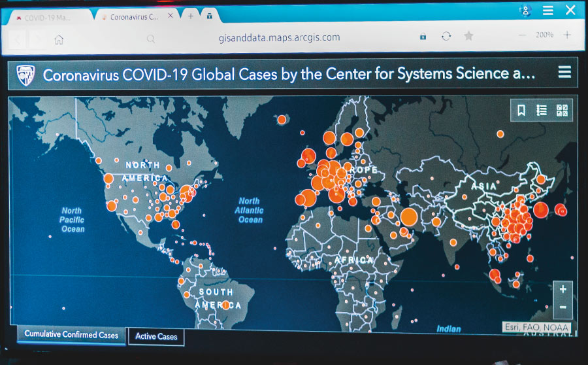Open the dashboard header hamburger menu
The width and height of the screenshot is (588, 365).
point(564,72)
